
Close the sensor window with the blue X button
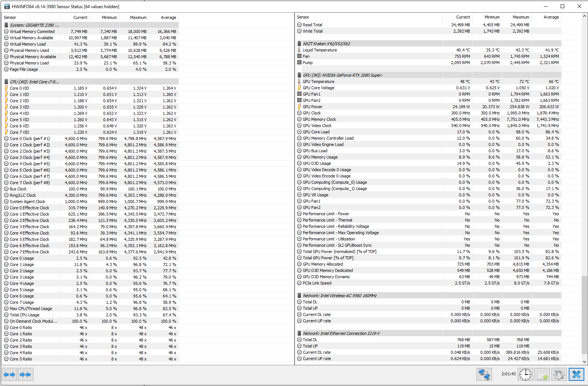pyautogui.click(x=577, y=374)
